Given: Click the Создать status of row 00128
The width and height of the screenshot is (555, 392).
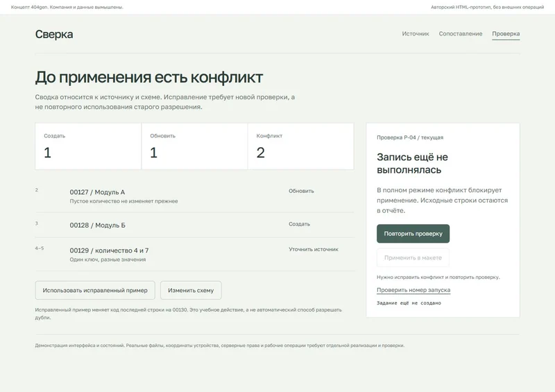Looking at the screenshot, I should (x=299, y=224).
